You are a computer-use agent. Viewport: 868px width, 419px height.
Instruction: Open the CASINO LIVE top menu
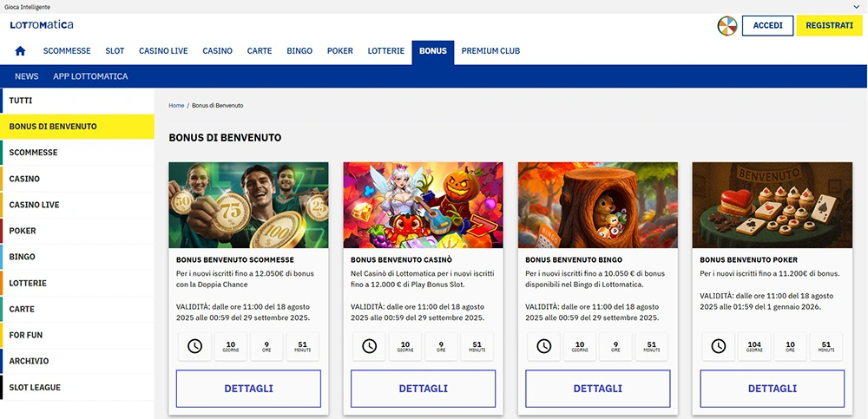coord(163,51)
